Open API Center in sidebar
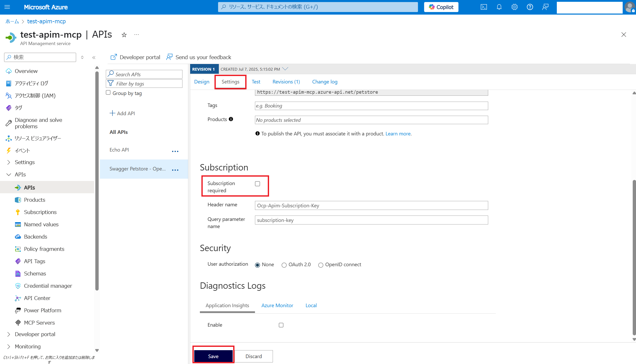Image resolution: width=636 pixels, height=364 pixels. [x=37, y=298]
